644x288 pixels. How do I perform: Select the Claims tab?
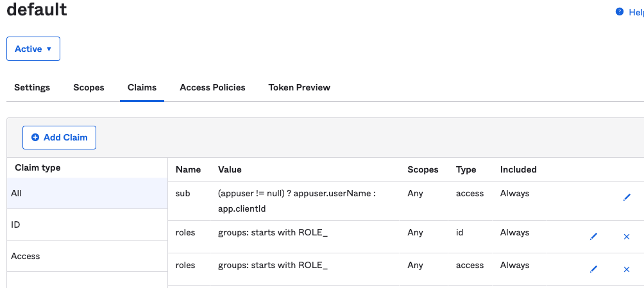[x=142, y=87]
